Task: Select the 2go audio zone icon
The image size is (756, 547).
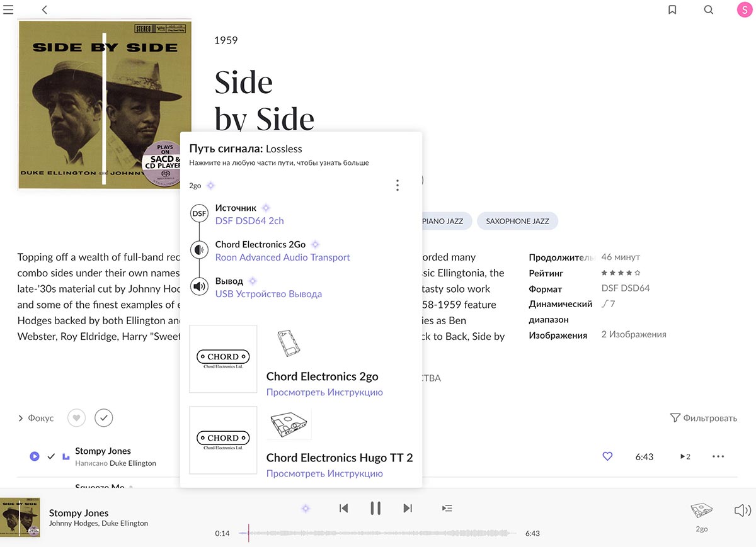Action: click(x=701, y=511)
